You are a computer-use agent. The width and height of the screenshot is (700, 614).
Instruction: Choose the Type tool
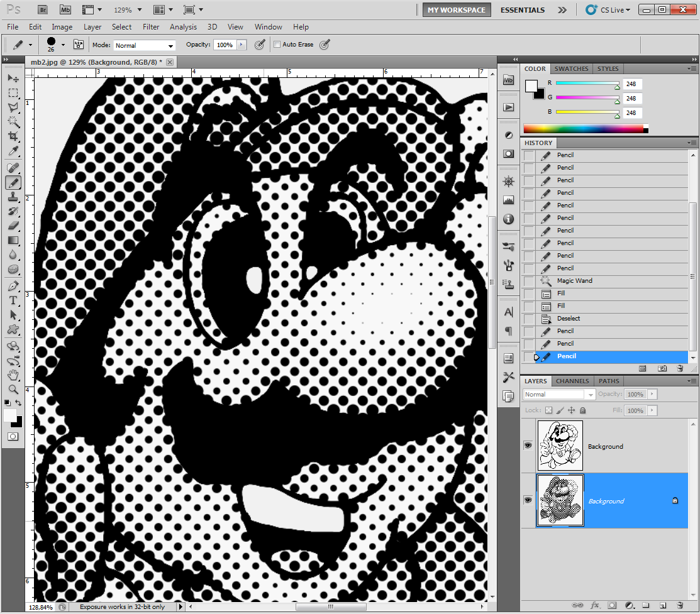point(13,300)
